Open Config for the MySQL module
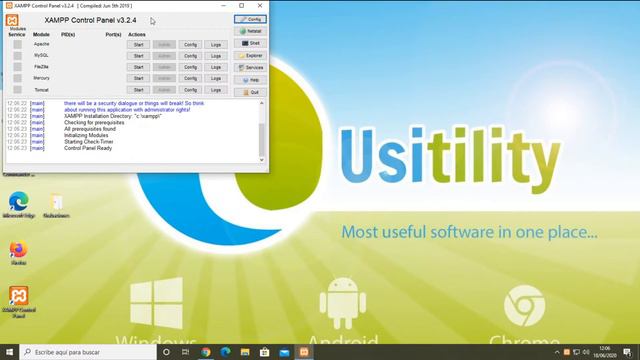Screen dimensions: 640x360 [190, 56]
